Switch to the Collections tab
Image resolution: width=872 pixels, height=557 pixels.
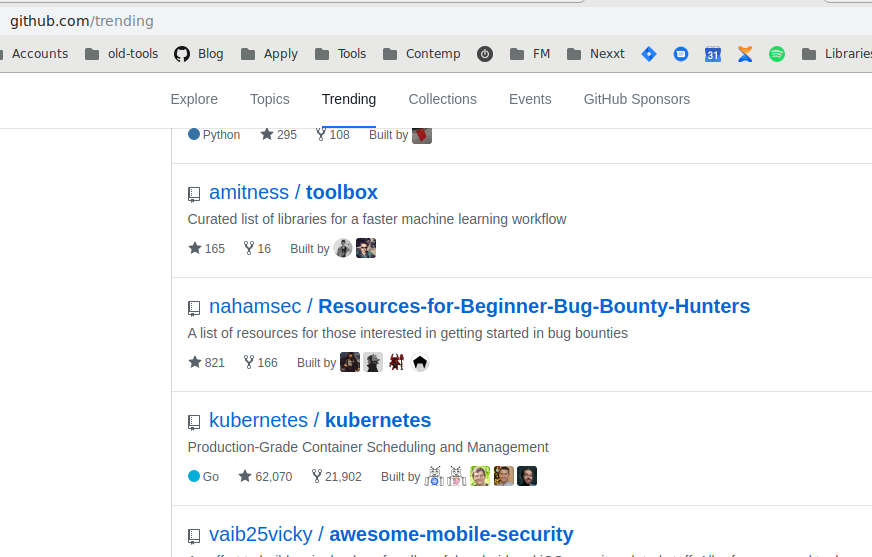pyautogui.click(x=443, y=99)
